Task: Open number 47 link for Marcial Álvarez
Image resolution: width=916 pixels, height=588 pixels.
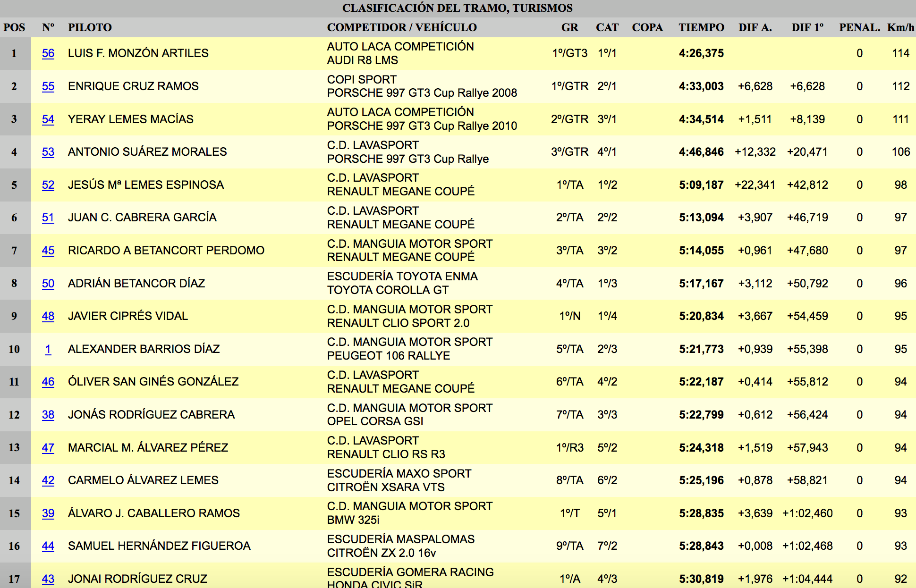Action: 48,448
